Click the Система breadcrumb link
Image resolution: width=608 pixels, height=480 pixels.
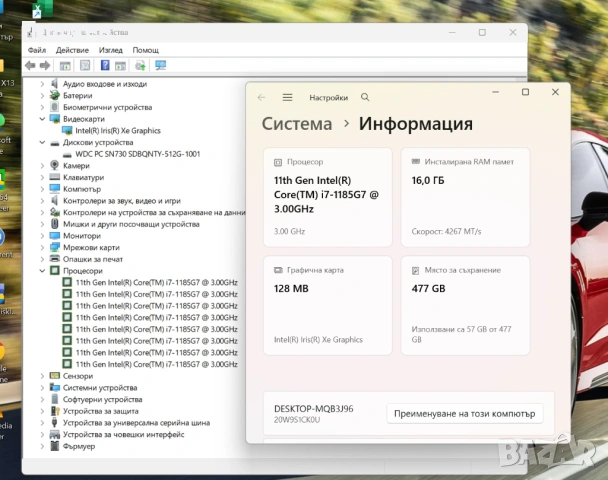[x=297, y=124]
